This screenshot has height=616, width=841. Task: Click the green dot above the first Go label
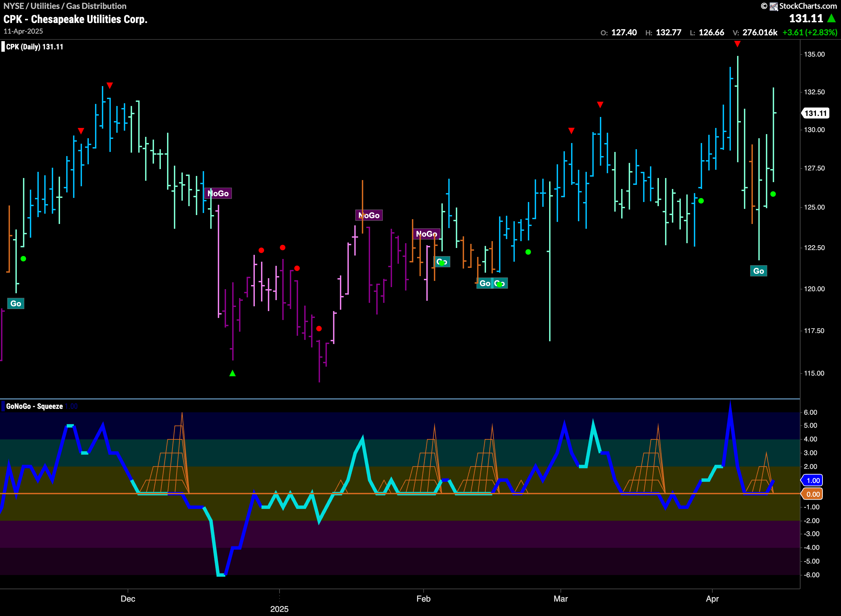tap(23, 259)
